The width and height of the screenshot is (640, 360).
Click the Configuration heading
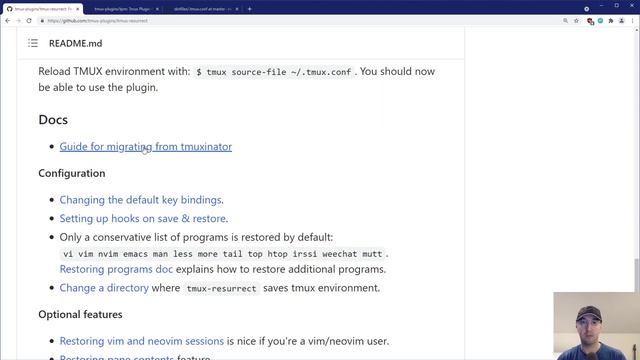coord(72,173)
